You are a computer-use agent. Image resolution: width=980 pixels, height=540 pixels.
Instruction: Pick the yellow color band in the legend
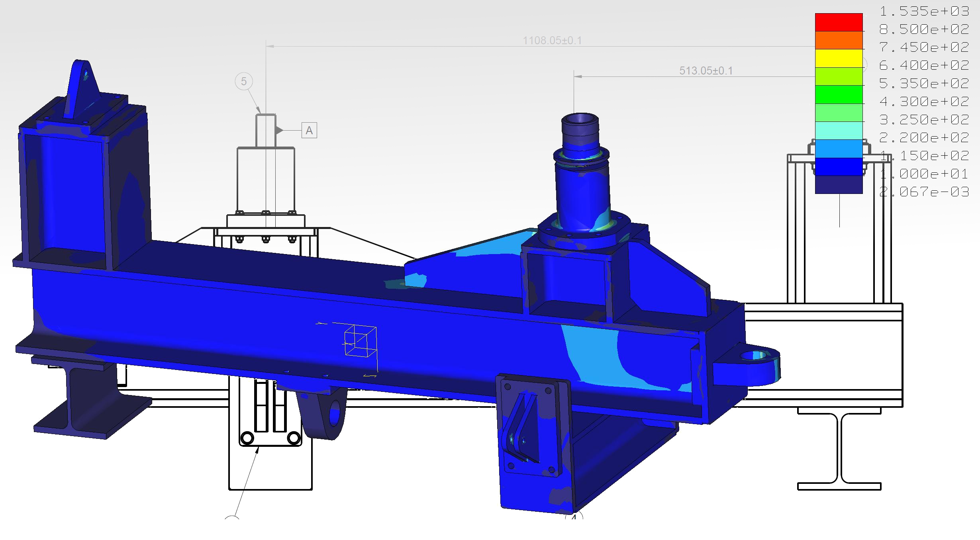(x=839, y=59)
